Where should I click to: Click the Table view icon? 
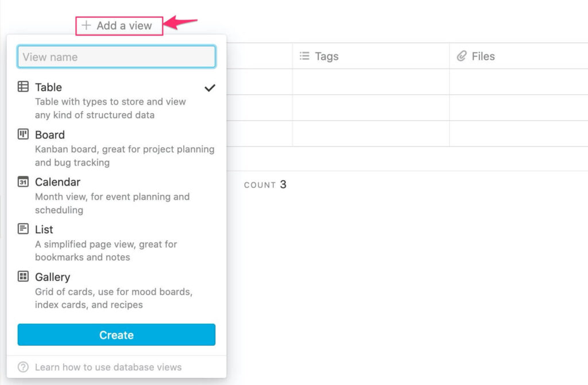coord(23,87)
